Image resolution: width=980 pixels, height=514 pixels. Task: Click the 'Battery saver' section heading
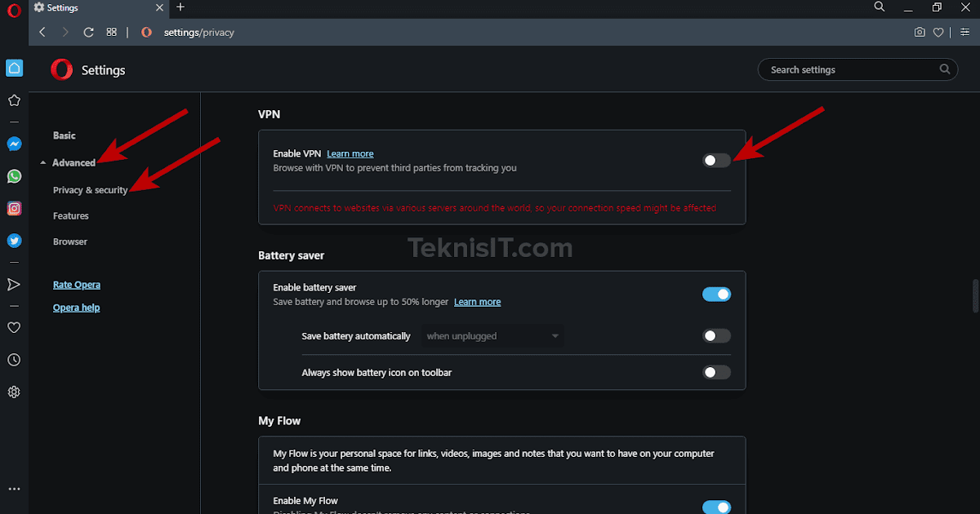[x=292, y=255]
